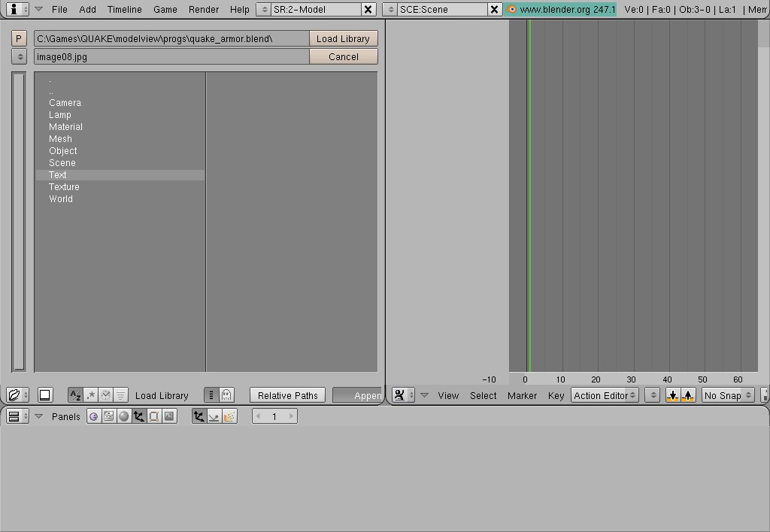Click the Load Library button
The height and width of the screenshot is (532, 770).
pyautogui.click(x=343, y=38)
